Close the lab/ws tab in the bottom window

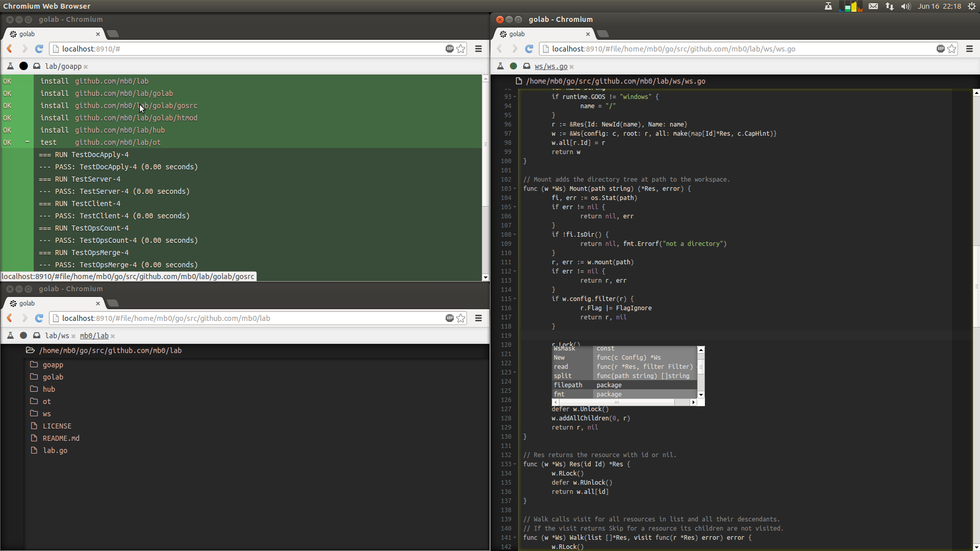pos(73,336)
